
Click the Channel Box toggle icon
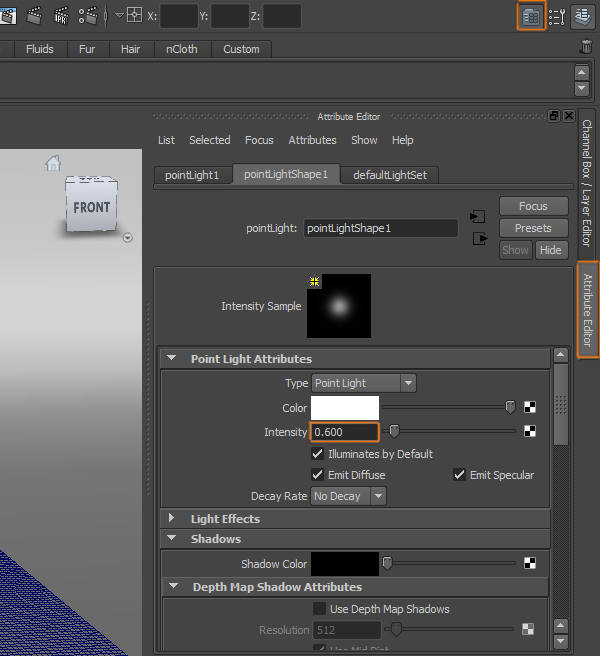[585, 16]
